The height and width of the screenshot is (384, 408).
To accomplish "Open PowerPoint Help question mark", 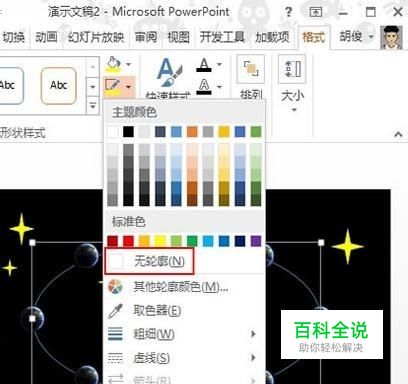I will coord(288,12).
